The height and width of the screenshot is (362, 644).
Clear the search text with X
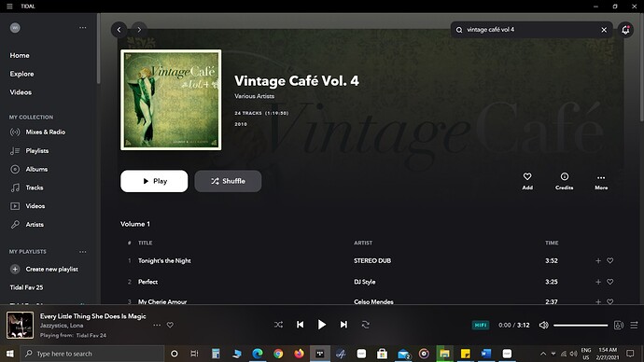(604, 30)
